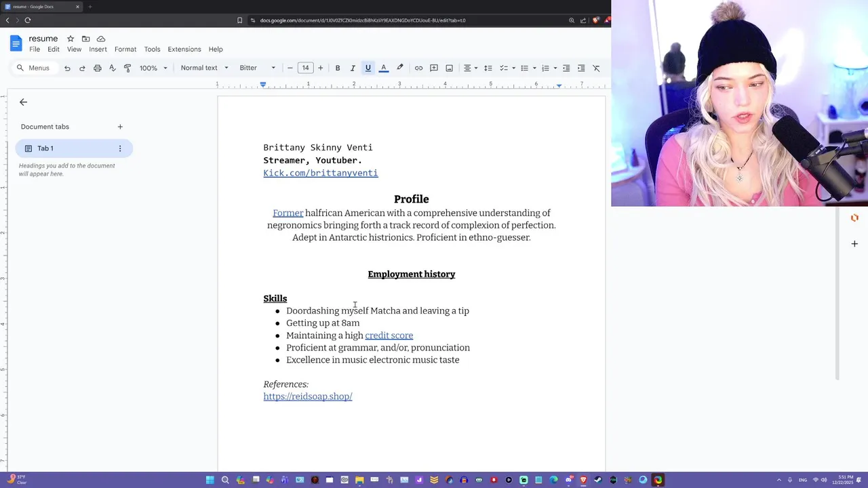Print the document with the printer icon
Screen dimensions: 868x488
98,68
